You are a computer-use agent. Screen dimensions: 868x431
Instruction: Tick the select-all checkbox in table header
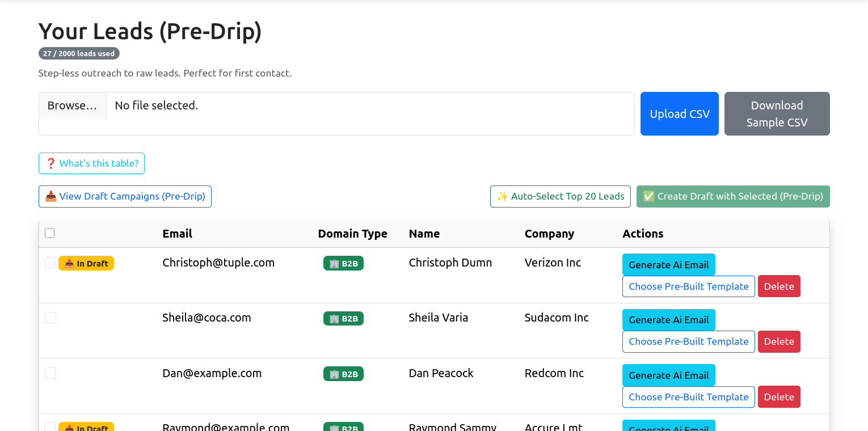pos(50,233)
